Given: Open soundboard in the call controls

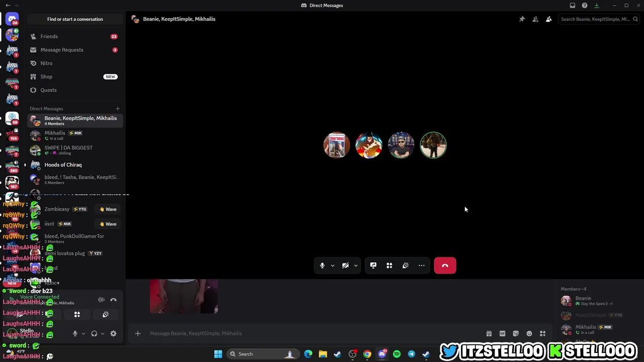Looking at the screenshot, I should 406,265.
